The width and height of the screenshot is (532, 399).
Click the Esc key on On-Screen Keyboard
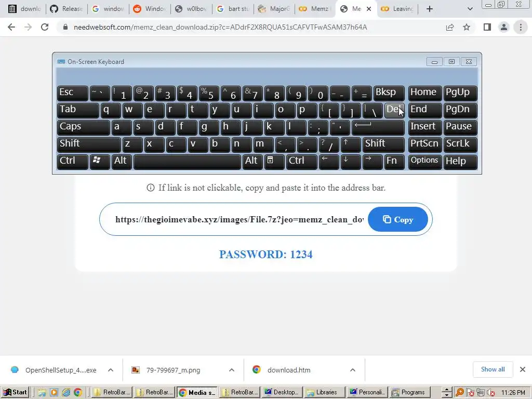(x=73, y=92)
